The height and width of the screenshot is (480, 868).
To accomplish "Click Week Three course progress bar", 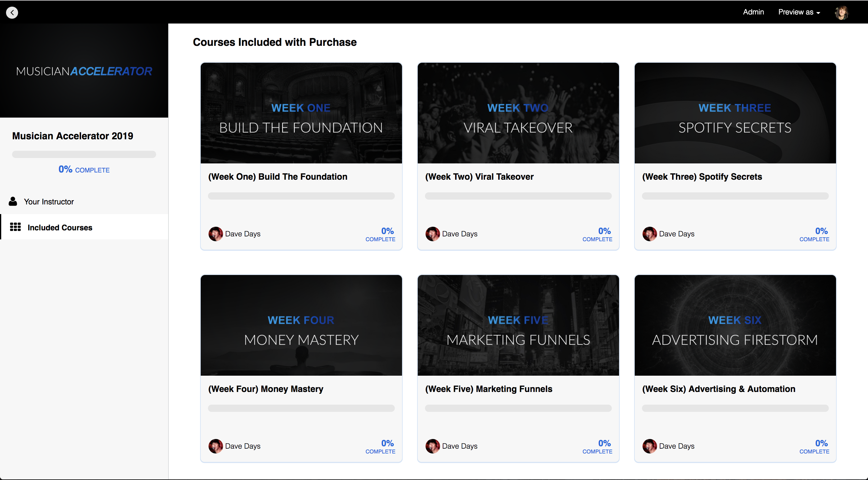I will pyautogui.click(x=735, y=196).
